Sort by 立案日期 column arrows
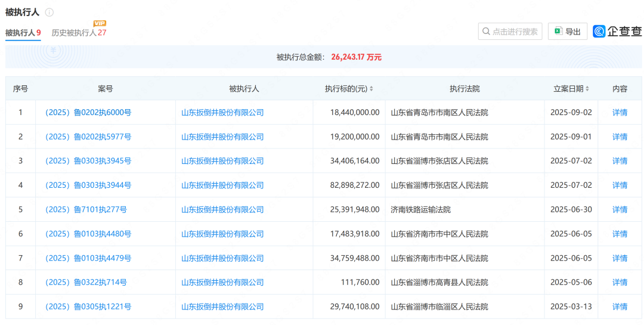This screenshot has height=325, width=644. (x=587, y=89)
